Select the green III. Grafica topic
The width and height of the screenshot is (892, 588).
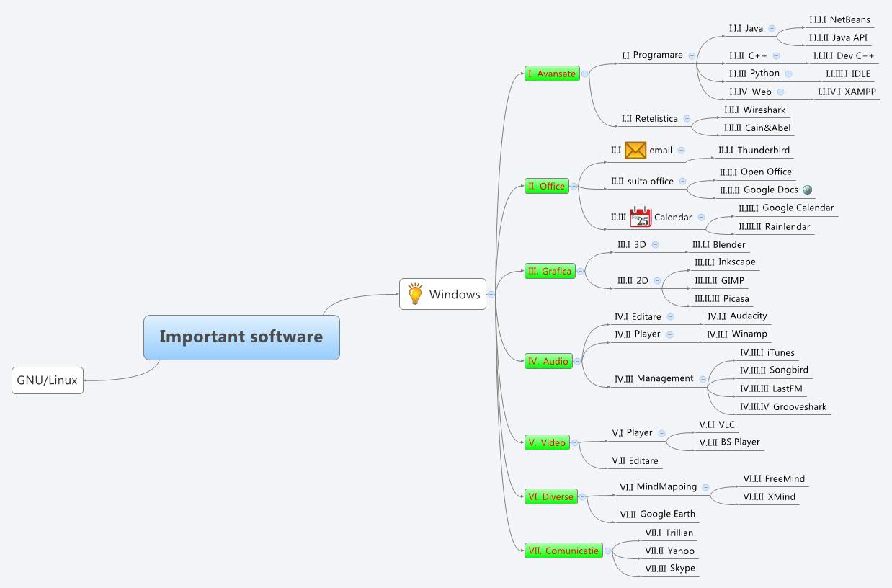(549, 272)
